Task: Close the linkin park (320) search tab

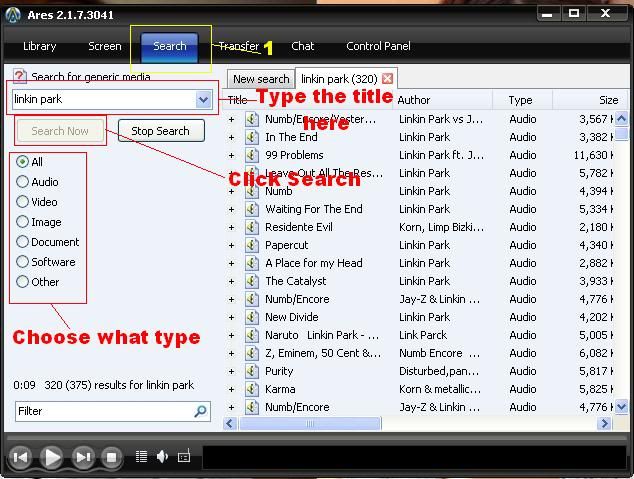Action: (x=387, y=78)
